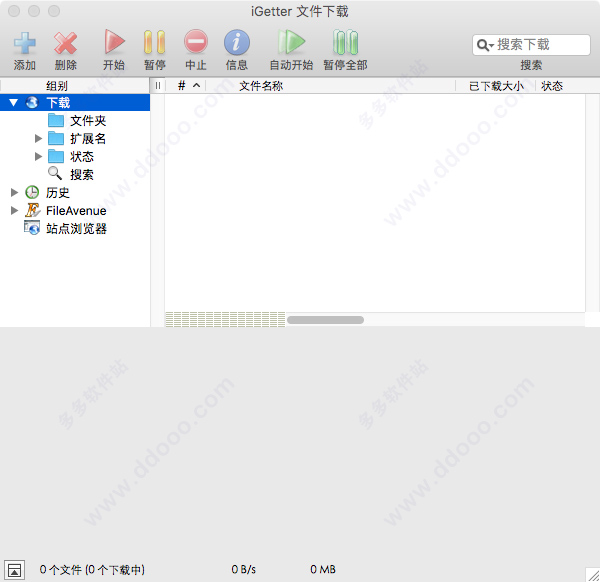Click the 搜索下载 search input field
Screen dimensions: 600x582
point(531,45)
